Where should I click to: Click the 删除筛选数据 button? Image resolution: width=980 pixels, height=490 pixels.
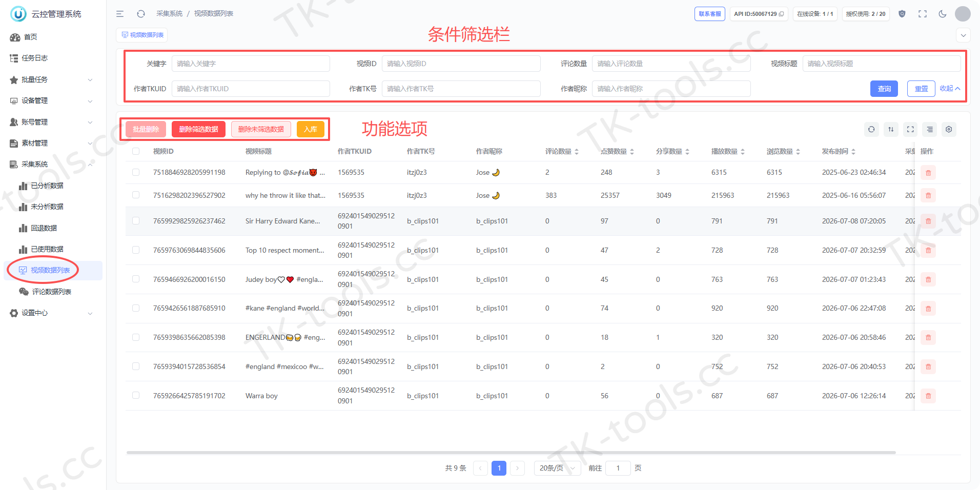[x=198, y=129]
